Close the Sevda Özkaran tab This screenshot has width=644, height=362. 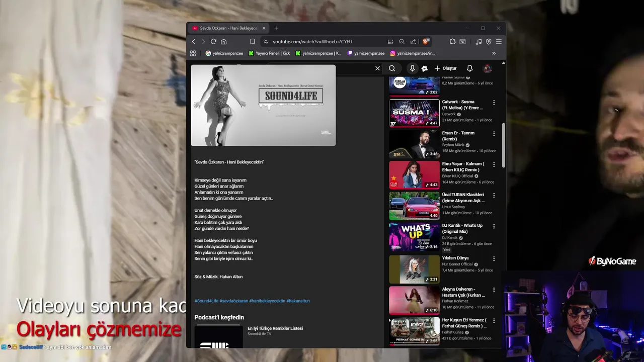coord(264,28)
